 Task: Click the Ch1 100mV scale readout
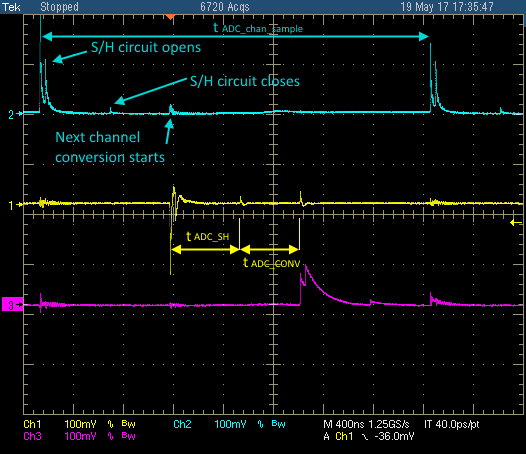[x=80, y=424]
